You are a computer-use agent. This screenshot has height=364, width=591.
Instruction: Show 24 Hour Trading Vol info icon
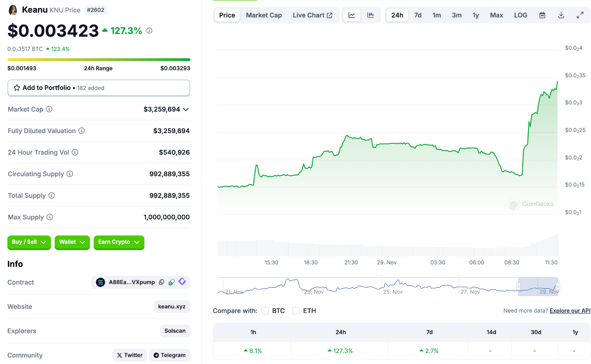pyautogui.click(x=75, y=152)
